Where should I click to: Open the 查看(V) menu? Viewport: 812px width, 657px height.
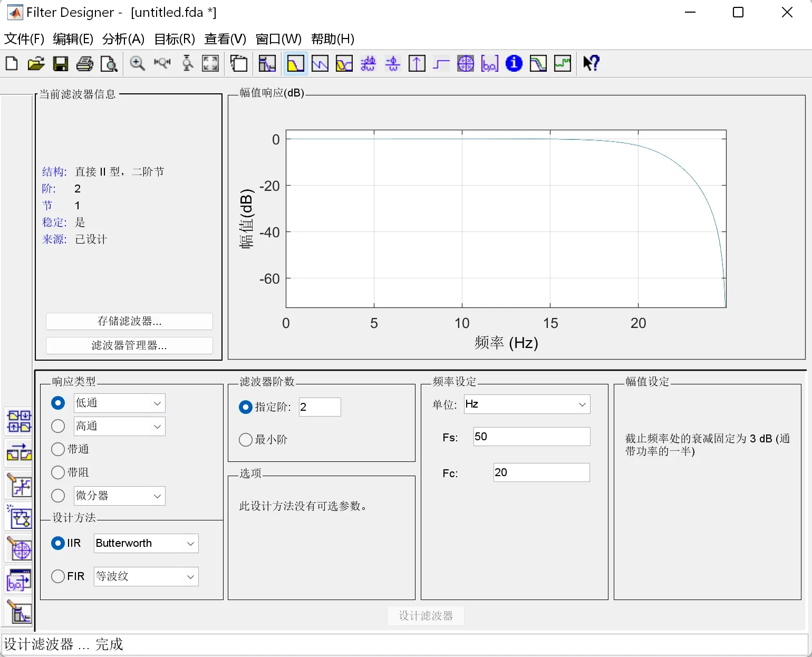(x=225, y=39)
